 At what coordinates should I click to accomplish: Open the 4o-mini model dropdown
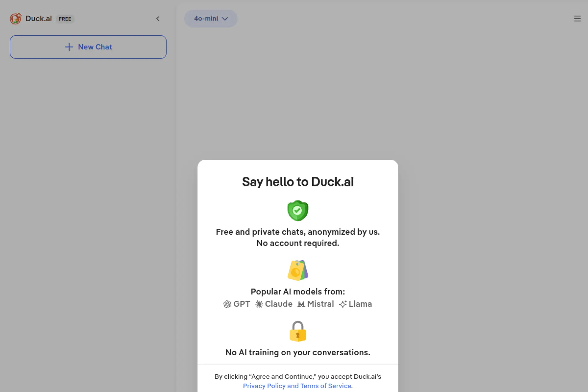(x=211, y=19)
